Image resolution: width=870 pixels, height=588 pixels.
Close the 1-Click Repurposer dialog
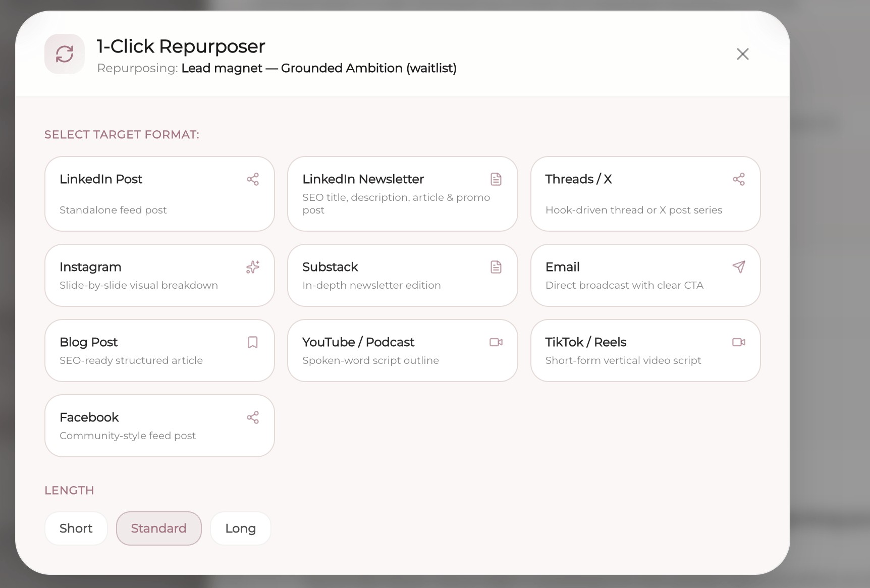742,54
